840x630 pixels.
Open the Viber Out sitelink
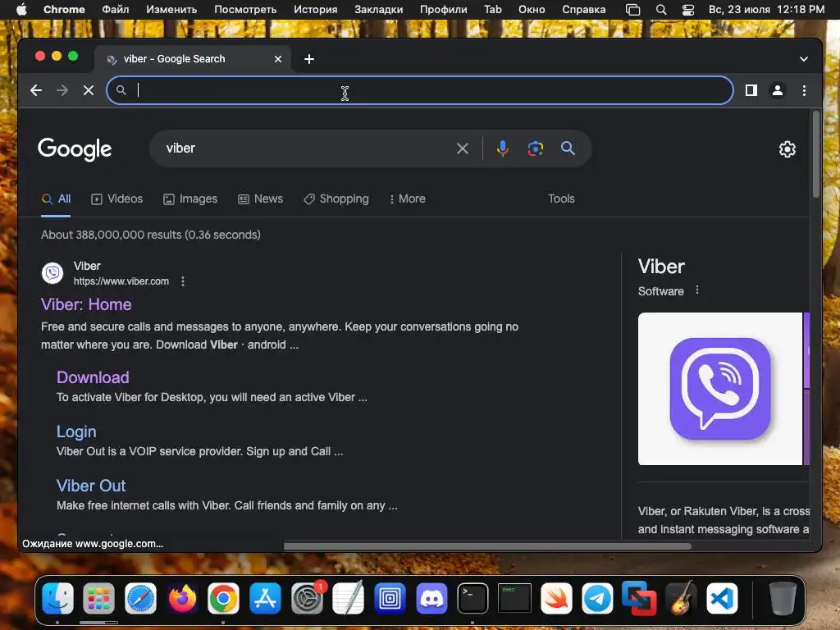tap(91, 486)
